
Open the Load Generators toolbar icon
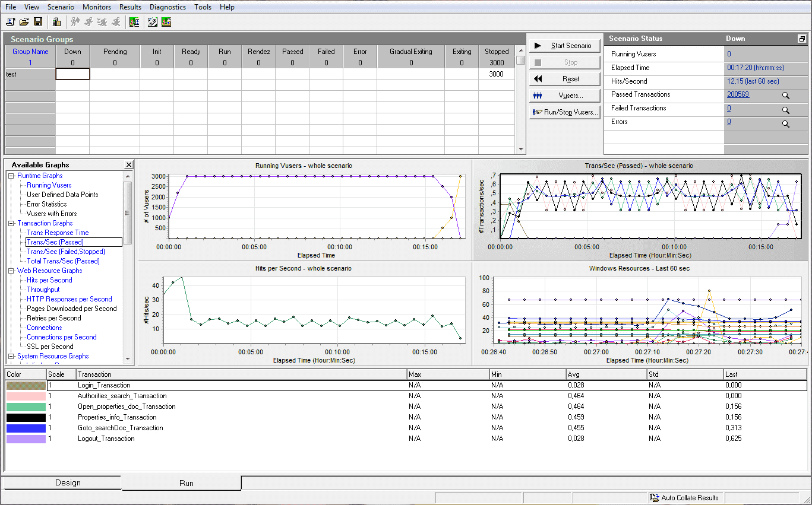pyautogui.click(x=56, y=22)
